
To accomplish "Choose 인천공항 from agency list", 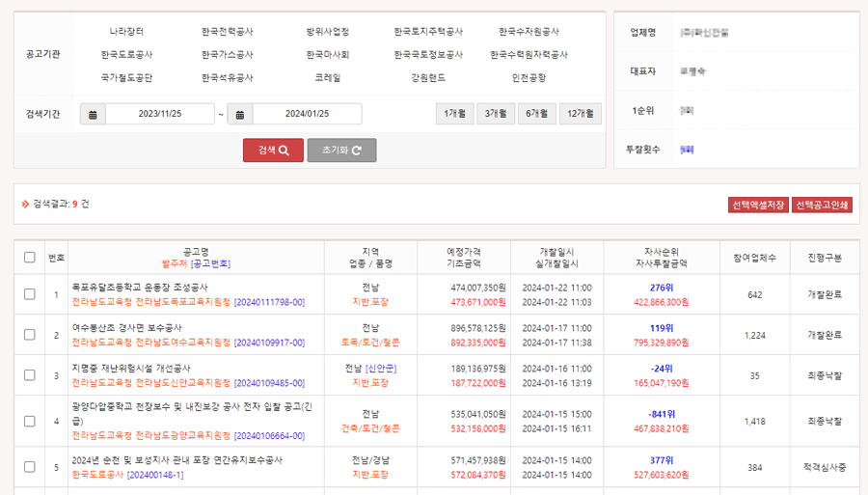I will click(529, 77).
